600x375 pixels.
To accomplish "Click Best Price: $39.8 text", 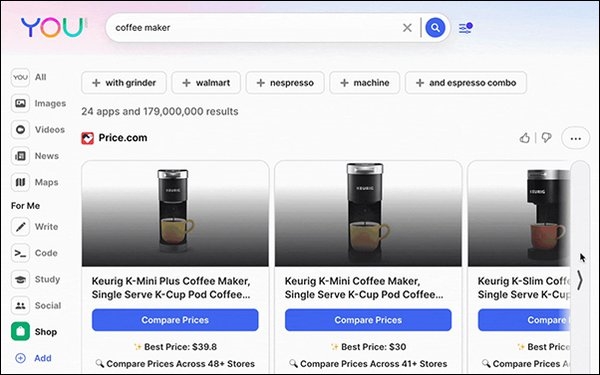I will (175, 347).
